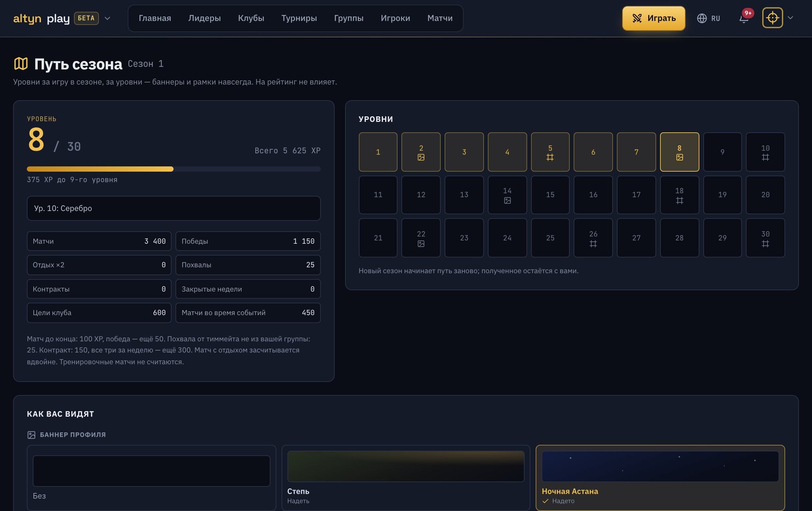Open the Главная nav item
This screenshot has height=511, width=812.
tap(155, 18)
